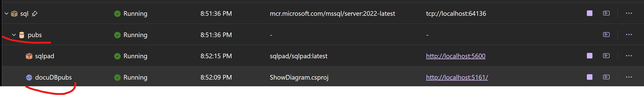644x95 pixels.
Task: Open console logs for sql resource
Action: point(606,13)
